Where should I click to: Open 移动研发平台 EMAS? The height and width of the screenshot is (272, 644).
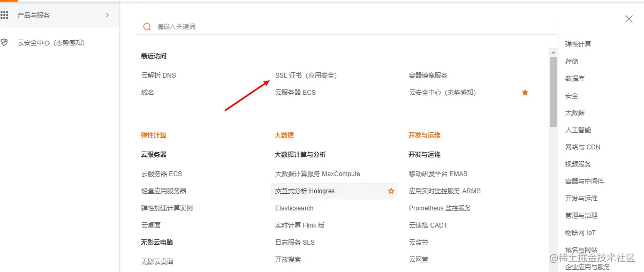438,174
